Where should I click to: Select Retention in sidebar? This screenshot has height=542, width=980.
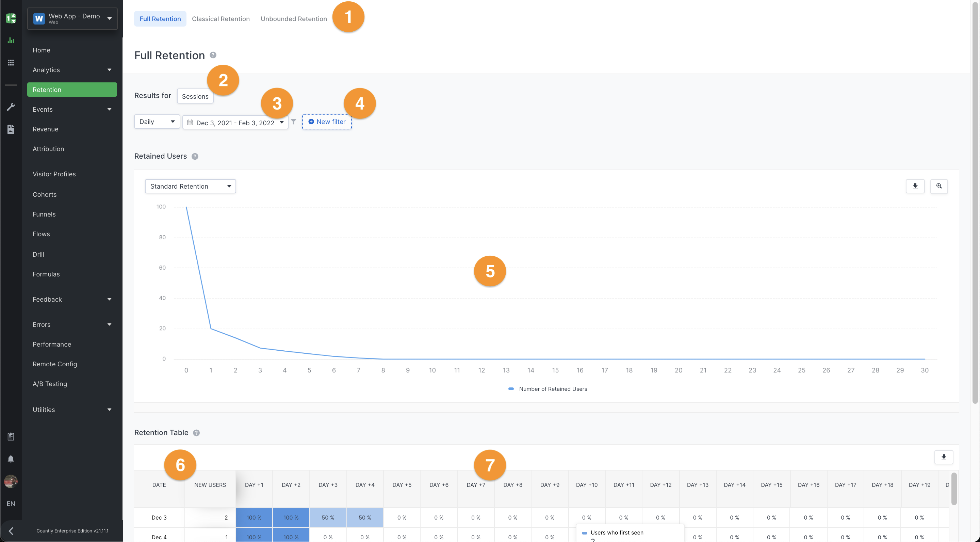[x=72, y=90]
